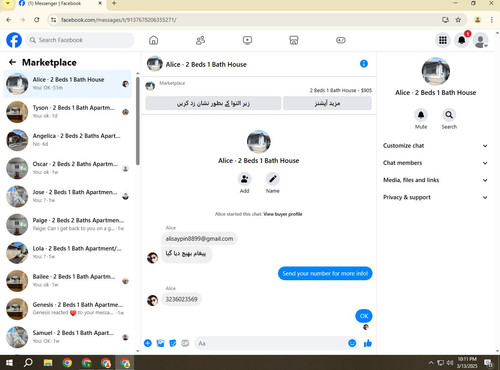Open Marketplace storefront icon in top bar

(294, 40)
